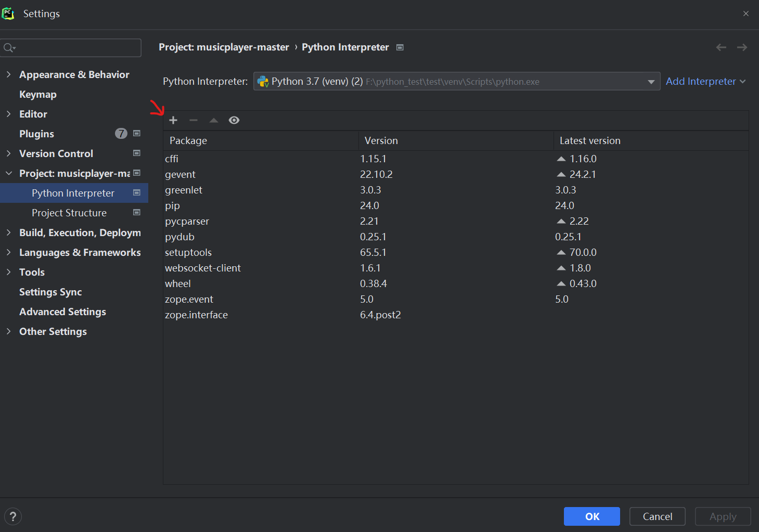Select the zope.event package row
Screen dimensions: 759x532
point(456,299)
